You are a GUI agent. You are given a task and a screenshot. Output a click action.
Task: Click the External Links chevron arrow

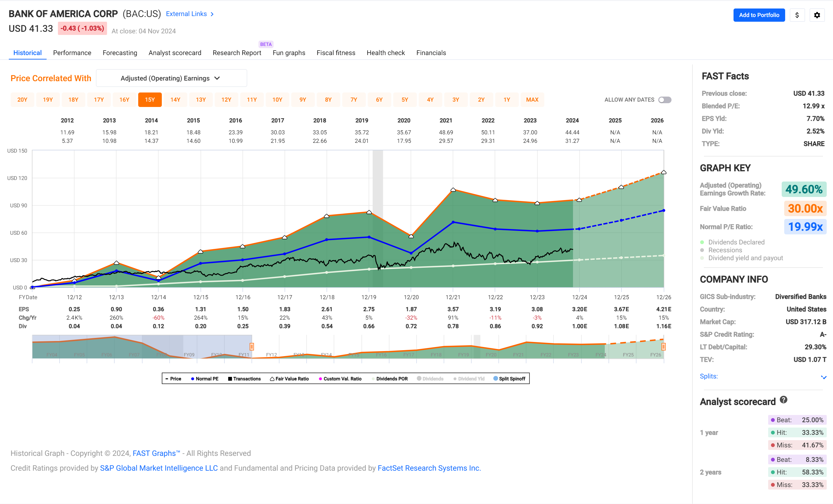(x=212, y=14)
